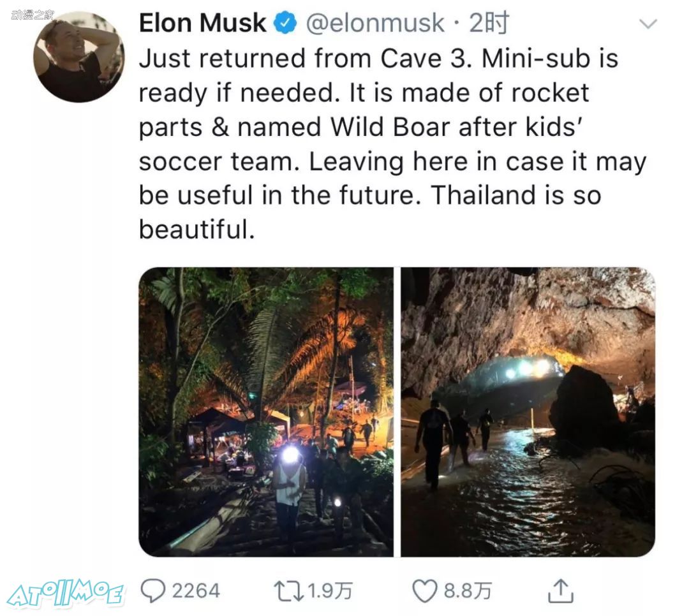Image resolution: width=689 pixels, height=616 pixels.
Task: Like the tweet with the heart icon
Action: click(424, 591)
